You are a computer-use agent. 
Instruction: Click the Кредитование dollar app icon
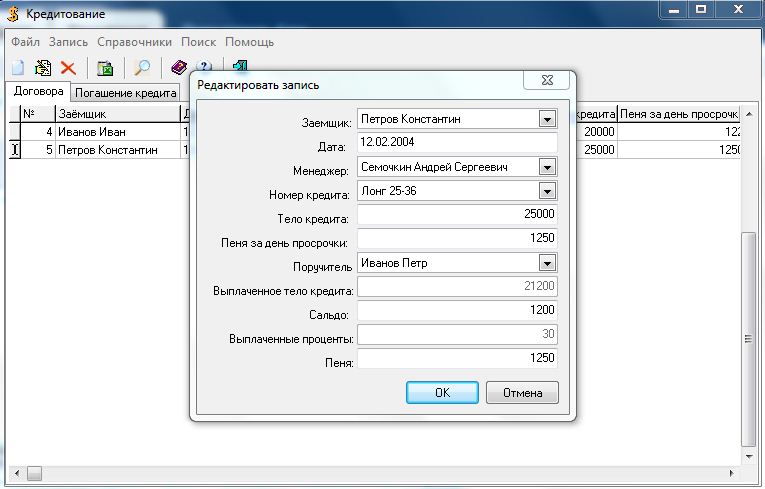point(13,14)
